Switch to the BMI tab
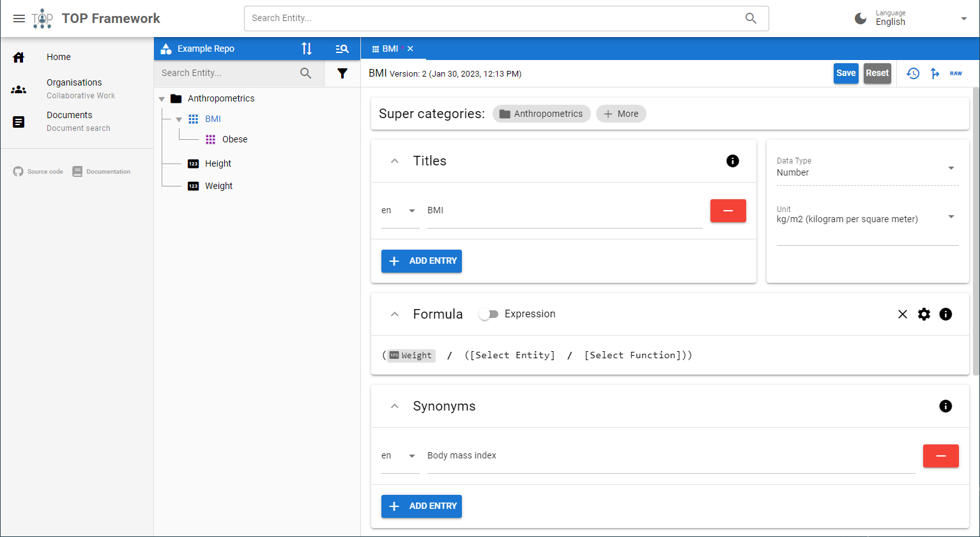Image resolution: width=980 pixels, height=537 pixels. coord(385,49)
